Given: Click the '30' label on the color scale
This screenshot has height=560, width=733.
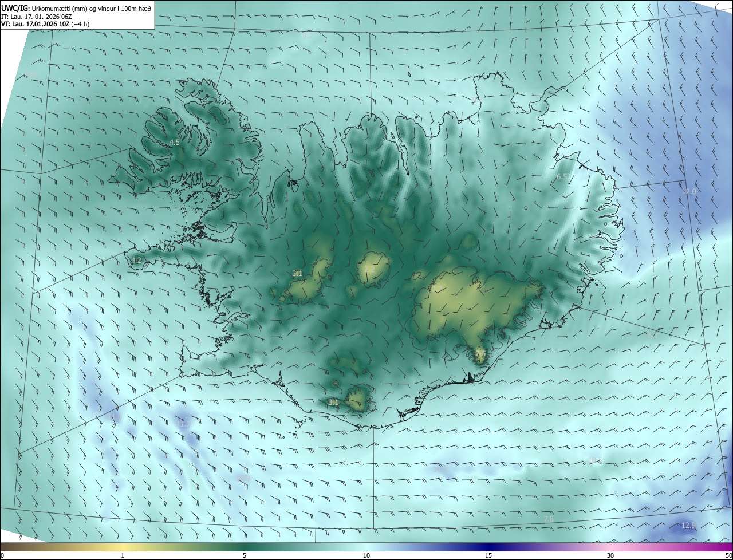Looking at the screenshot, I should tap(610, 555).
